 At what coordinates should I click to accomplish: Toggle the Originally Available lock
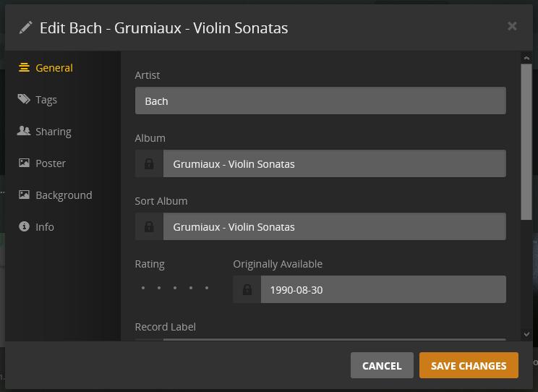247,289
